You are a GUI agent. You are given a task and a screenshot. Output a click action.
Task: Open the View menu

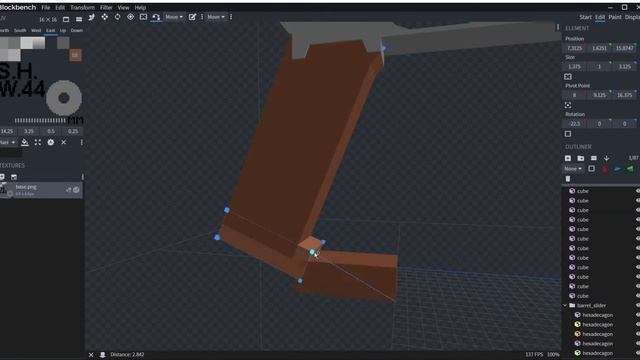[x=123, y=7]
